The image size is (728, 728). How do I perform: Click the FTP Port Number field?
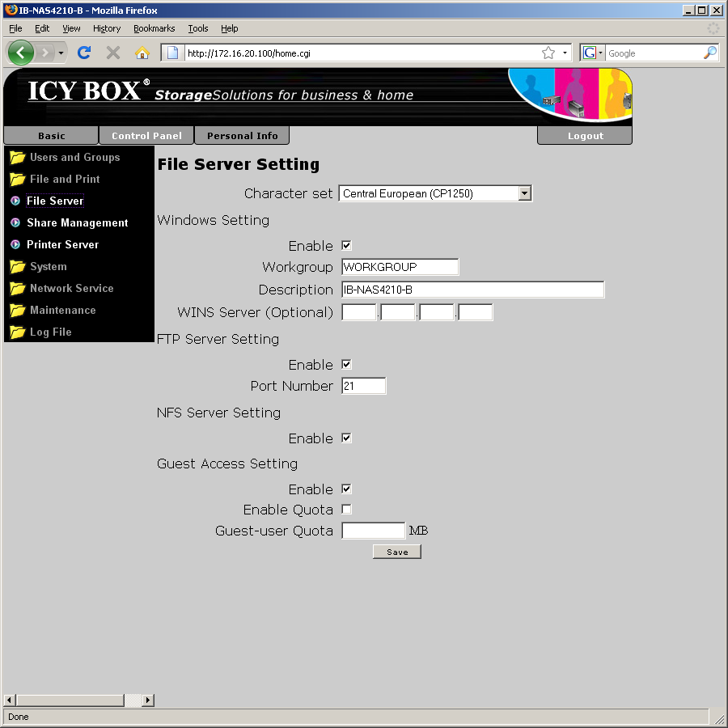[363, 386]
